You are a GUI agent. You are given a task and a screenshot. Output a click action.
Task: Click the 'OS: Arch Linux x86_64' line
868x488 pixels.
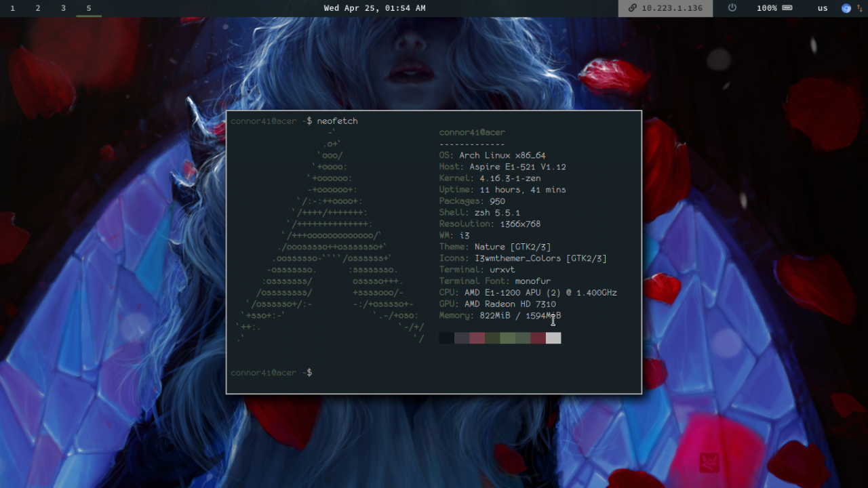click(492, 155)
